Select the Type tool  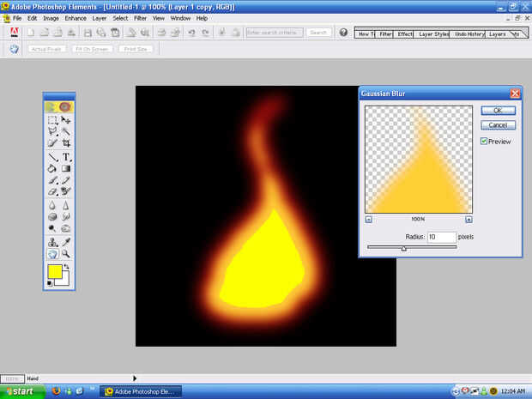click(66, 157)
